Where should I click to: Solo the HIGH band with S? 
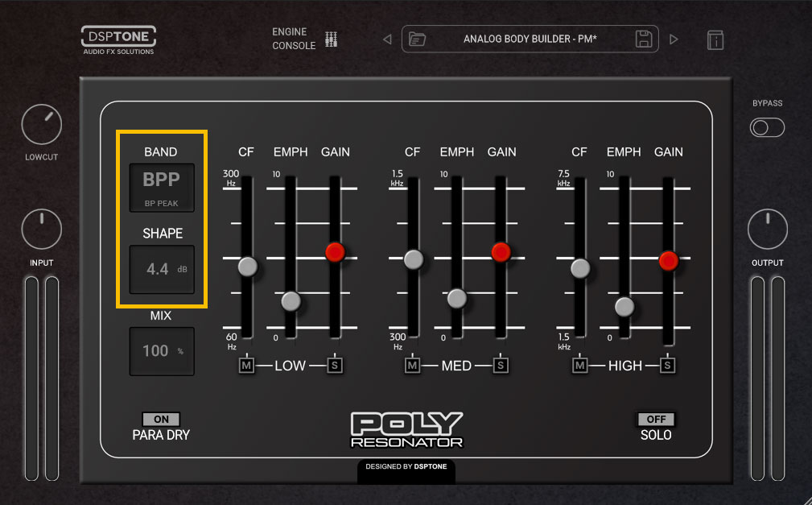coord(667,366)
